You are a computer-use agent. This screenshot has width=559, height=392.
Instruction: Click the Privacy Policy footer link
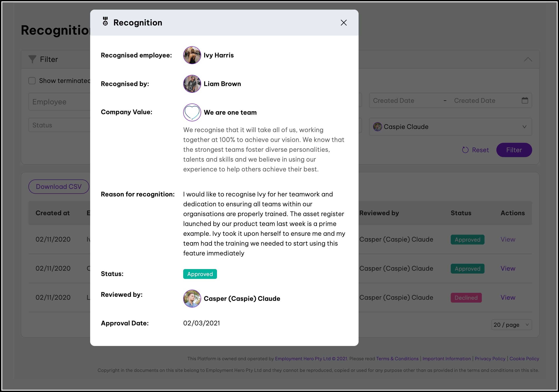[x=490, y=358]
